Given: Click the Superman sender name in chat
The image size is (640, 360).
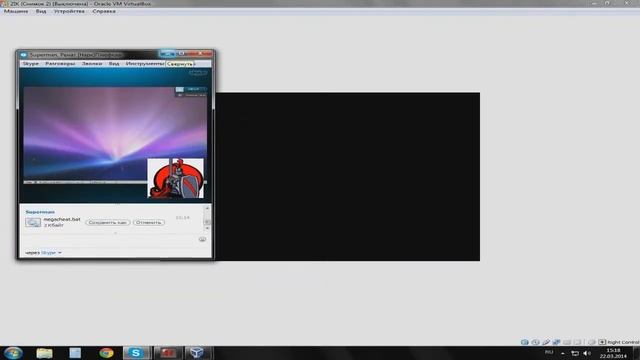Looking at the screenshot, I should pyautogui.click(x=40, y=212).
